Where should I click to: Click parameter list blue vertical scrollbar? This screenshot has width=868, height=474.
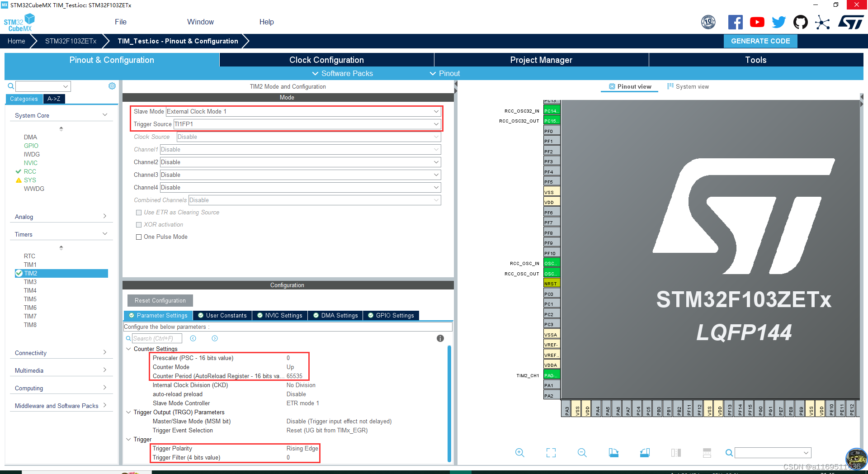click(x=449, y=403)
